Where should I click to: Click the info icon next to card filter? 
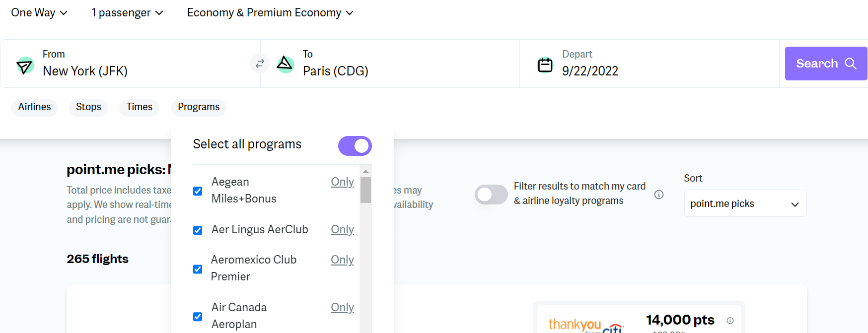[x=659, y=195]
